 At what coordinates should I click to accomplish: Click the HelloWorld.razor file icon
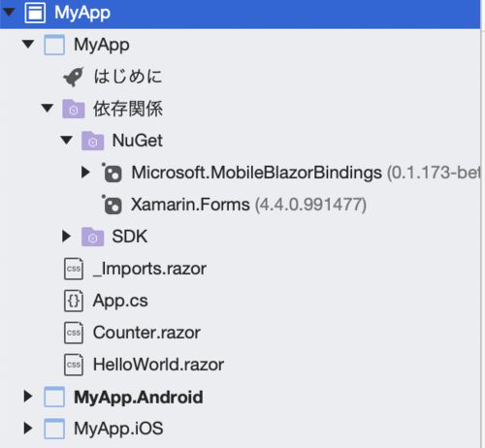(x=74, y=365)
